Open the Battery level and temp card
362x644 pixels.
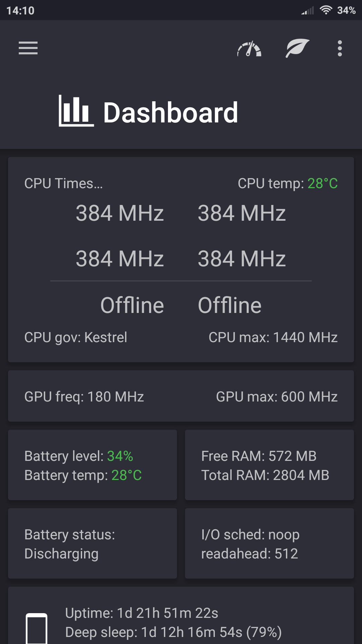(93, 465)
